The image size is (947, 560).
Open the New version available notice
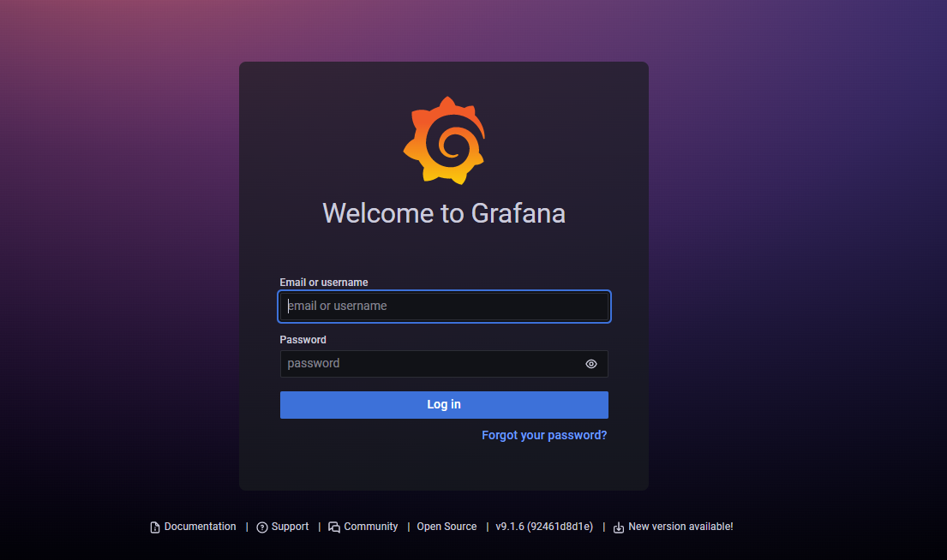[x=680, y=527]
